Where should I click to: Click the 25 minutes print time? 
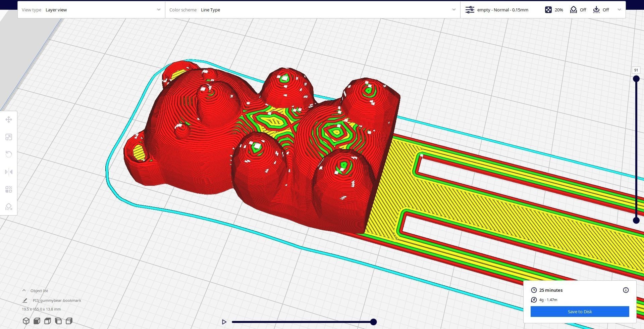551,290
